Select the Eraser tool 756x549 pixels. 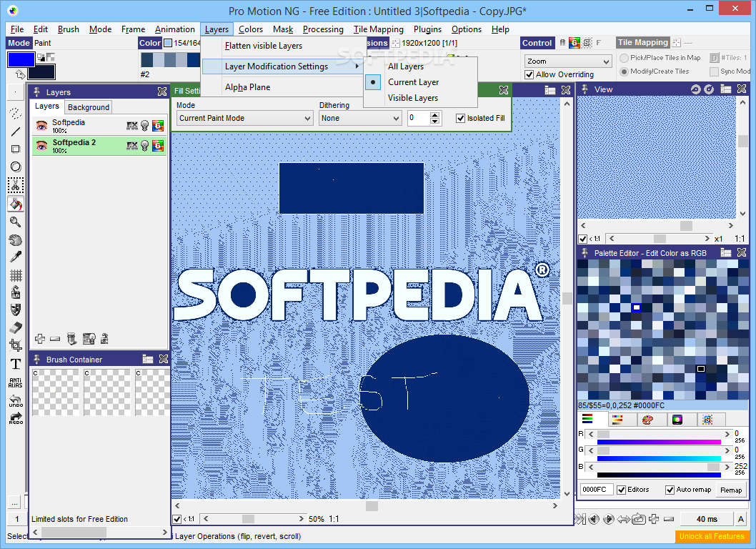pos(16,327)
